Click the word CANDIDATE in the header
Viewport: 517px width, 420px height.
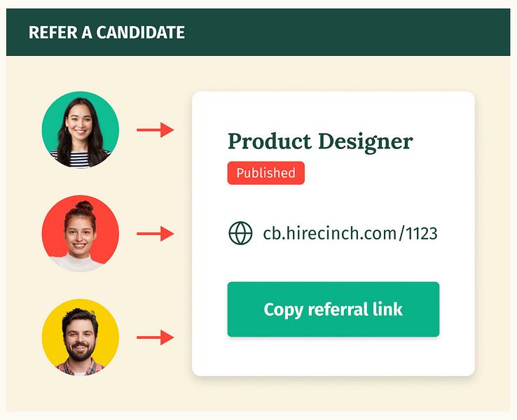click(x=141, y=32)
